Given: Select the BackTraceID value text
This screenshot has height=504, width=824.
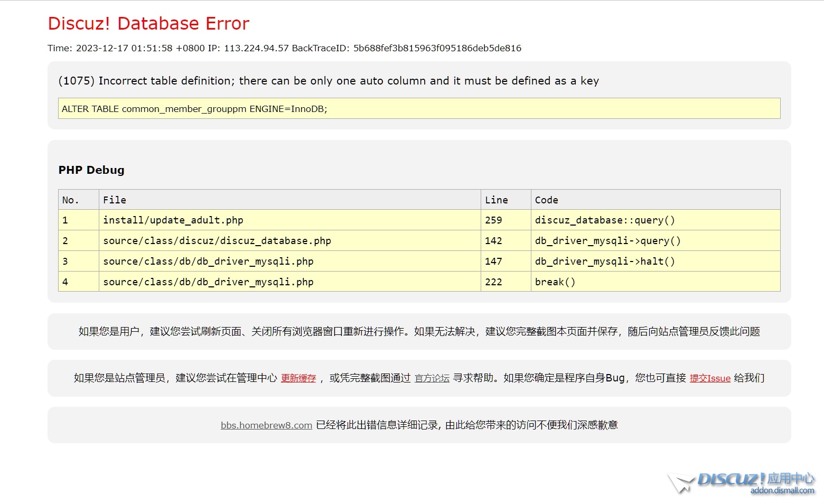Looking at the screenshot, I should click(437, 48).
